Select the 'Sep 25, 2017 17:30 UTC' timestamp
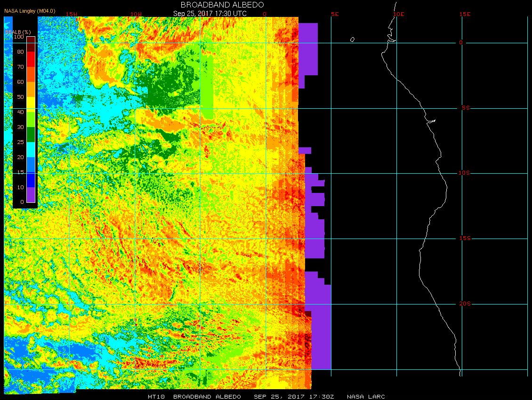The image size is (532, 400). tap(210, 14)
